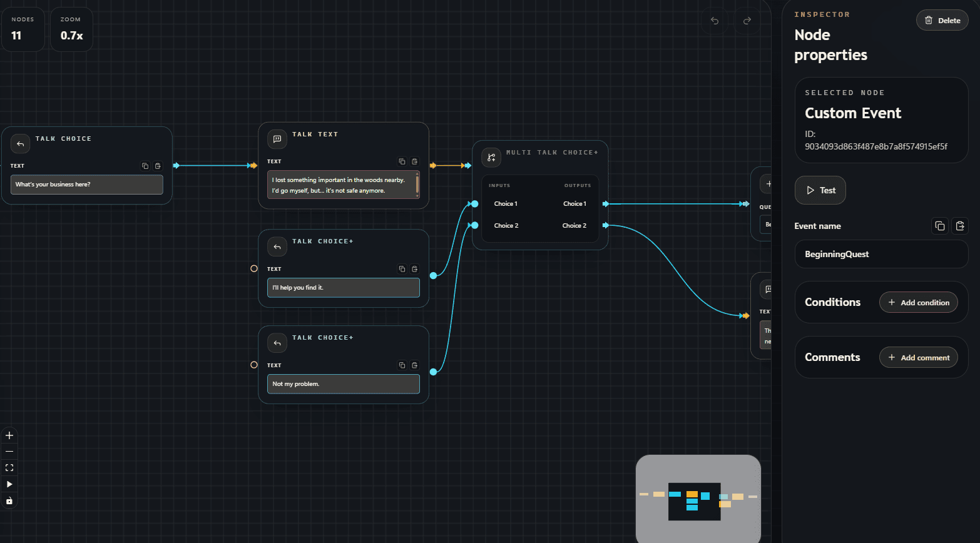This screenshot has height=543, width=980.
Task: Click the TALK TEXT node title
Action: click(315, 134)
